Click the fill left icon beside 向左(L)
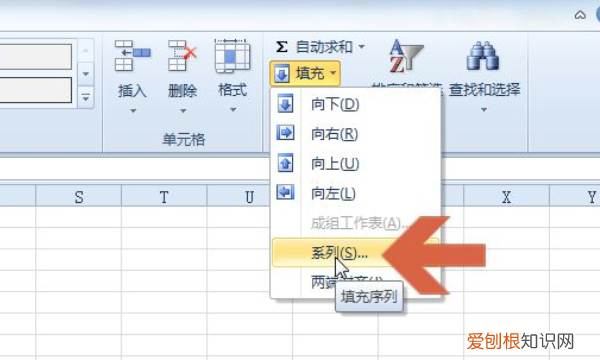The height and width of the screenshot is (360, 600). point(285,192)
